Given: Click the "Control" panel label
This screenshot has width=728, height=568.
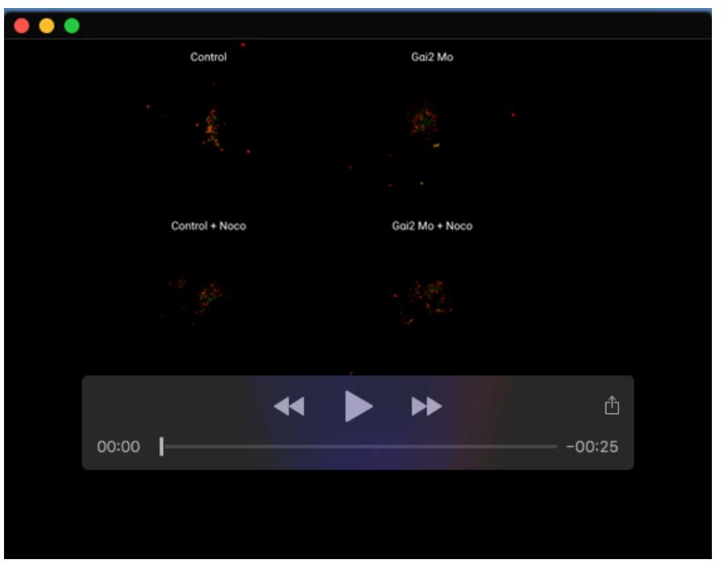Looking at the screenshot, I should click(208, 57).
